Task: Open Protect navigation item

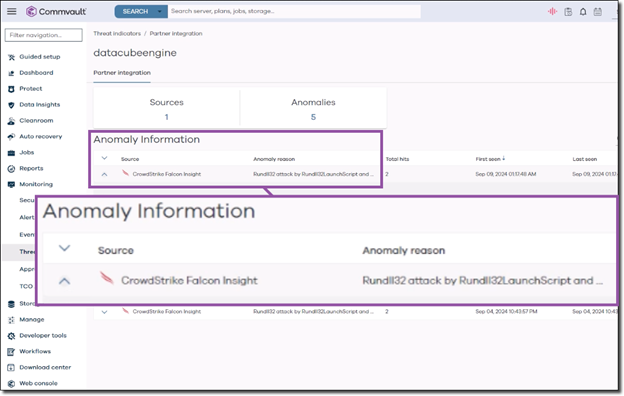Action: point(31,89)
